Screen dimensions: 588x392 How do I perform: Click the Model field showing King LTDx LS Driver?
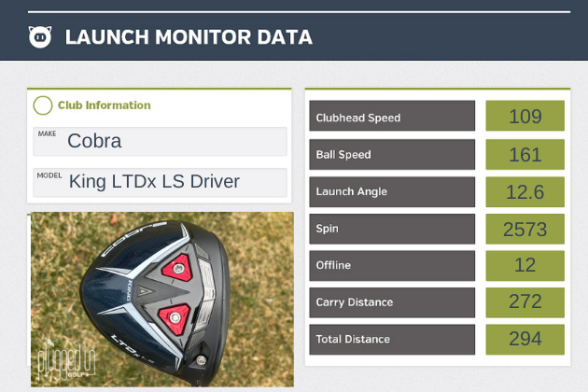[x=160, y=181]
